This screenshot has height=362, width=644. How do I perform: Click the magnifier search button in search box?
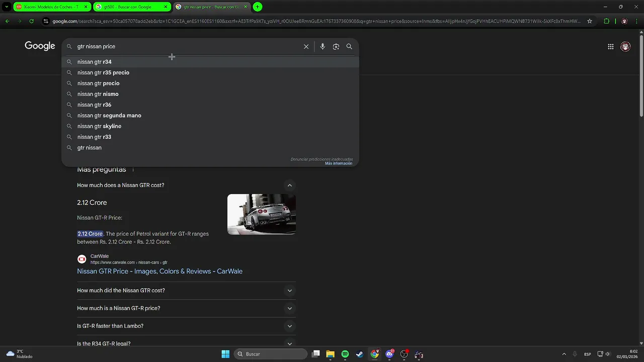349,46
